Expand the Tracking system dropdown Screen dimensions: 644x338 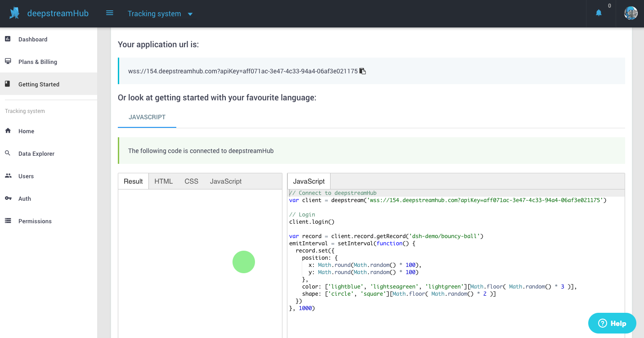pyautogui.click(x=160, y=14)
